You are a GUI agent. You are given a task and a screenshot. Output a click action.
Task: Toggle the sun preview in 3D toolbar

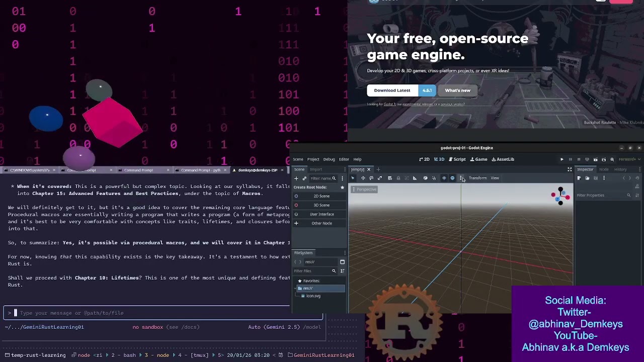click(x=444, y=178)
